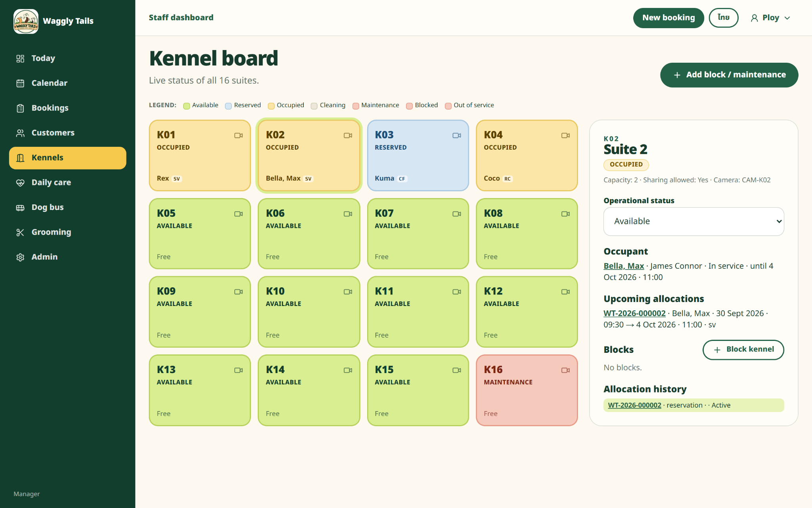Expand the Ploy account menu chevron

tap(787, 18)
